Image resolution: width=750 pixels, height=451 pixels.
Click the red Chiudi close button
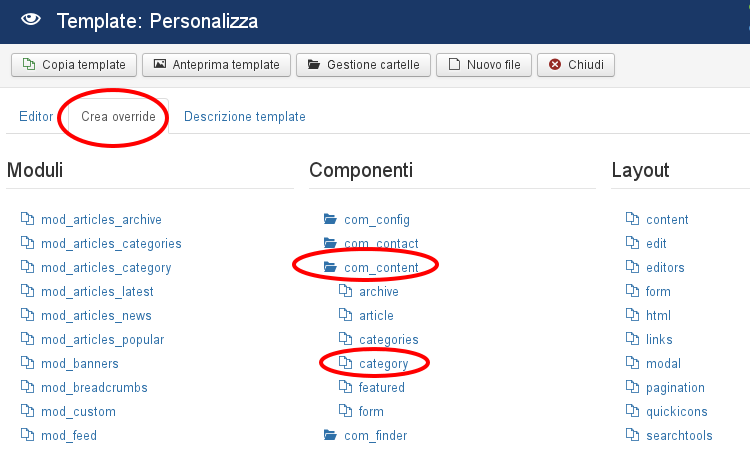point(576,65)
